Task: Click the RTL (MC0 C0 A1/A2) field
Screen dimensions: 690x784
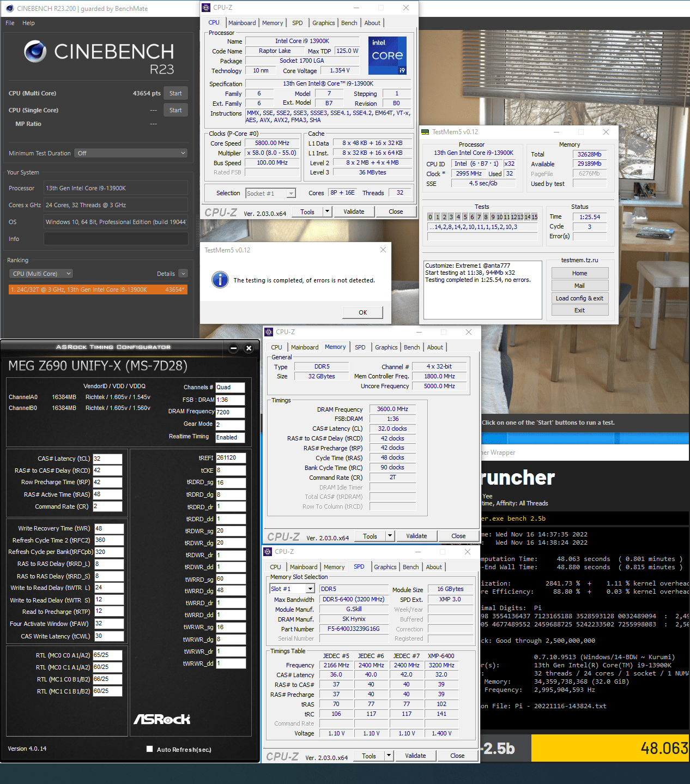Action: [x=107, y=655]
